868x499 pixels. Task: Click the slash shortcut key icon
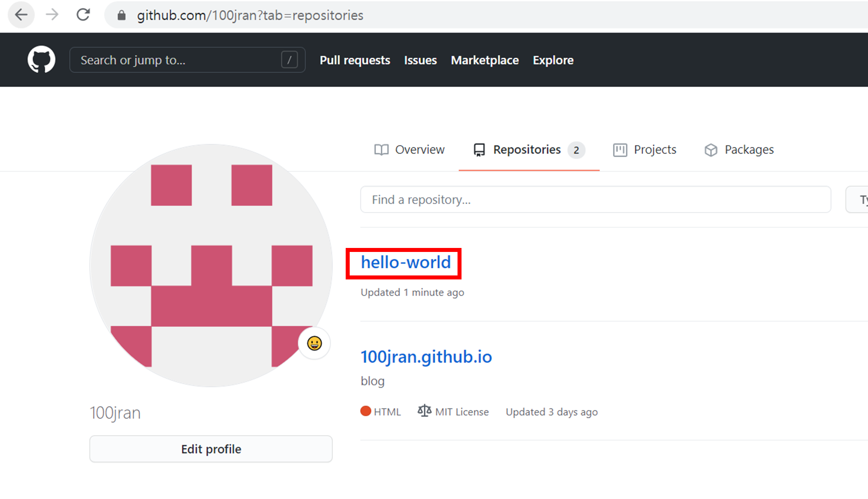coord(289,60)
